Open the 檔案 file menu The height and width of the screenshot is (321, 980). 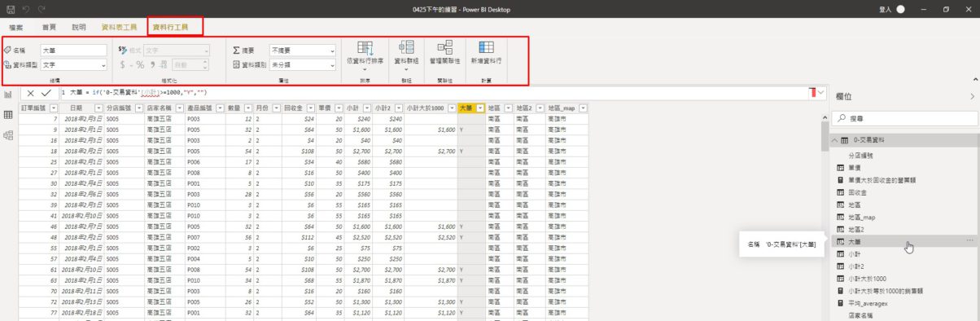[16, 27]
